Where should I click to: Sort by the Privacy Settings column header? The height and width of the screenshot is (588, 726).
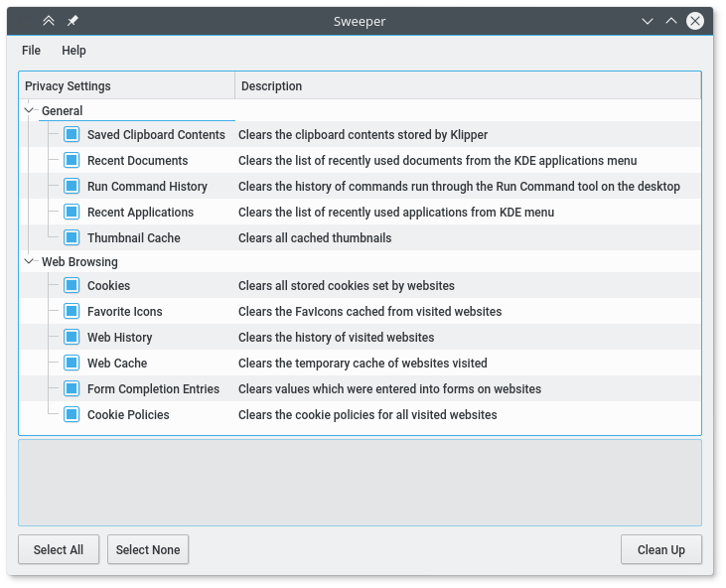pos(126,86)
